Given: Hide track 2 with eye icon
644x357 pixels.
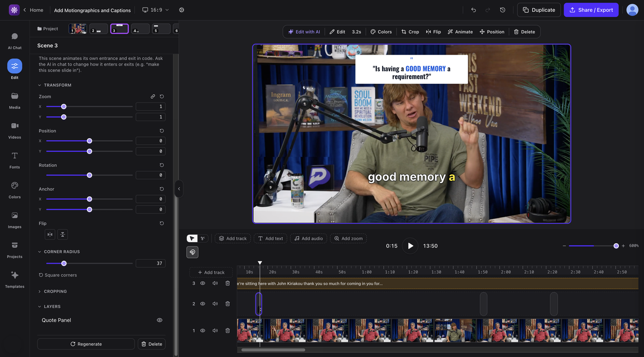Looking at the screenshot, I should (x=203, y=304).
